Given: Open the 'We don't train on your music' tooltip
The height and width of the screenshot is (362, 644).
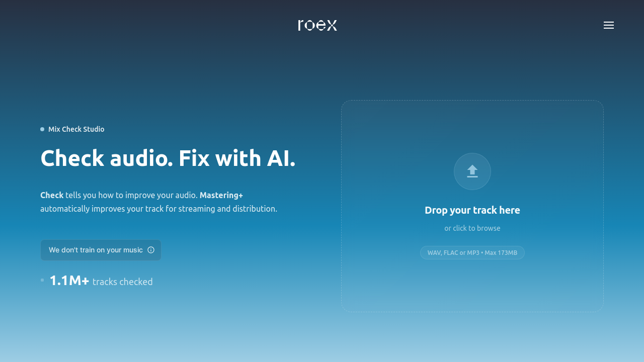Looking at the screenshot, I should point(101,249).
